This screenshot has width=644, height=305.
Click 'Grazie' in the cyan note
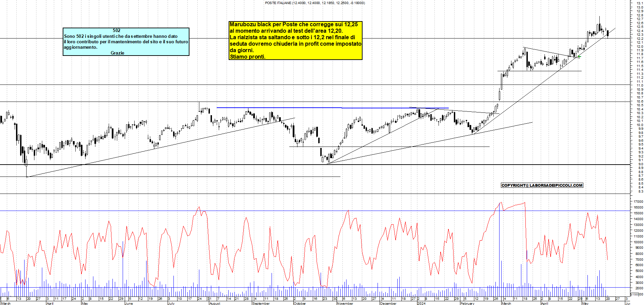[118, 53]
